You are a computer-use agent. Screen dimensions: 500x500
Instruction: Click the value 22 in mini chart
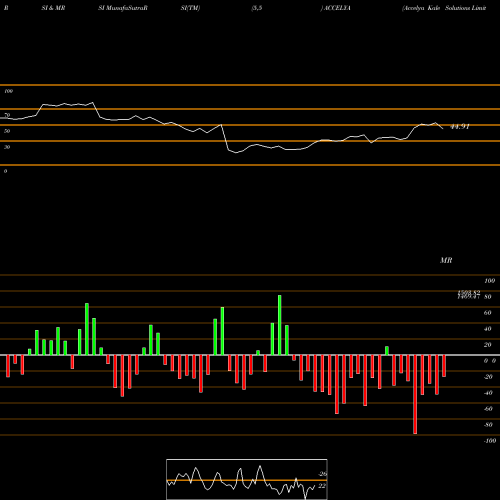pyautogui.click(x=322, y=486)
